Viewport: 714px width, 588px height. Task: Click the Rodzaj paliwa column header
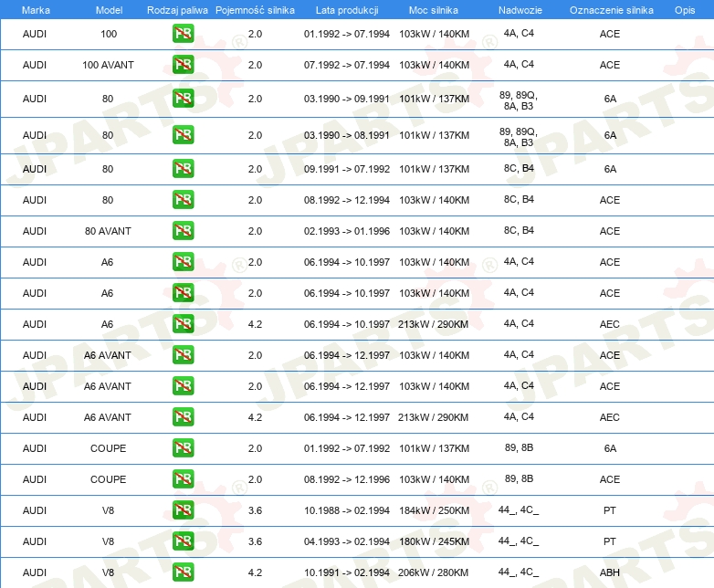pos(177,10)
